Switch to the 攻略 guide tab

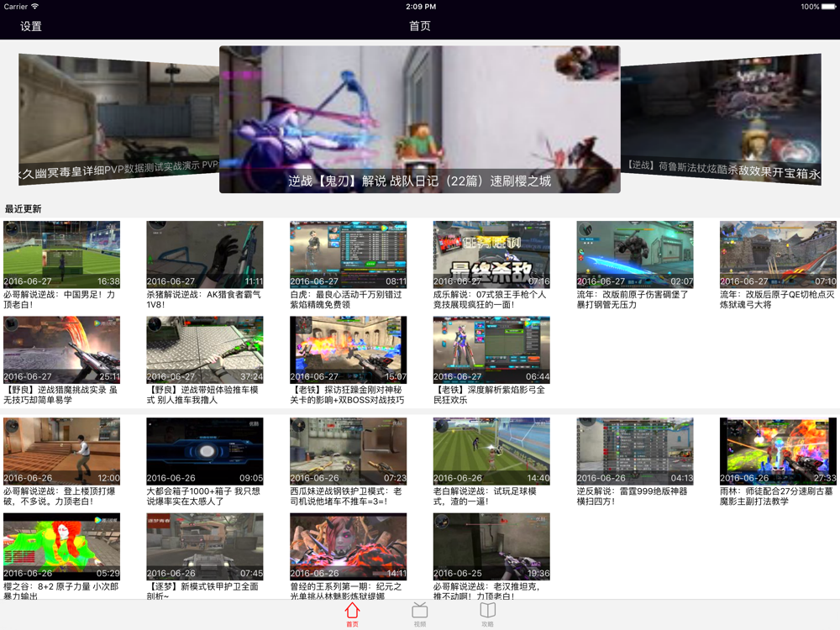pyautogui.click(x=487, y=610)
